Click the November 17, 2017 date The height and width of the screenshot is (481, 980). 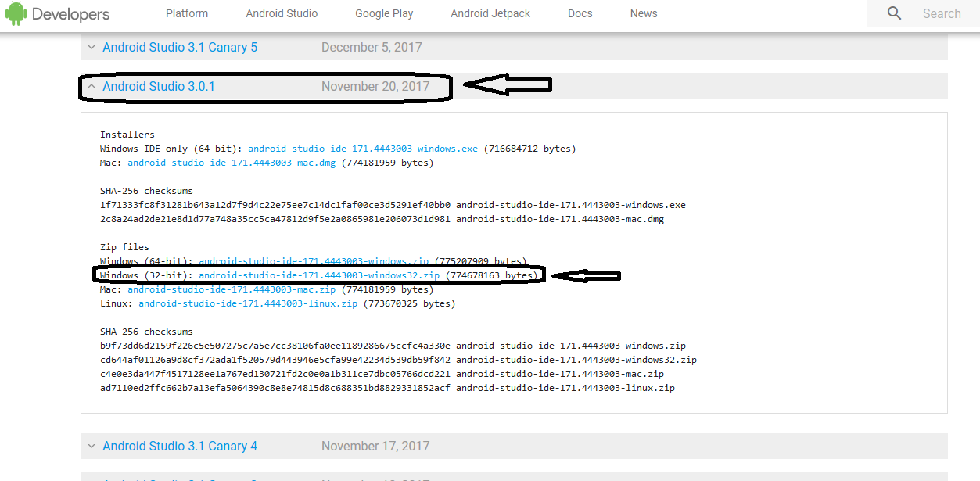tap(375, 447)
